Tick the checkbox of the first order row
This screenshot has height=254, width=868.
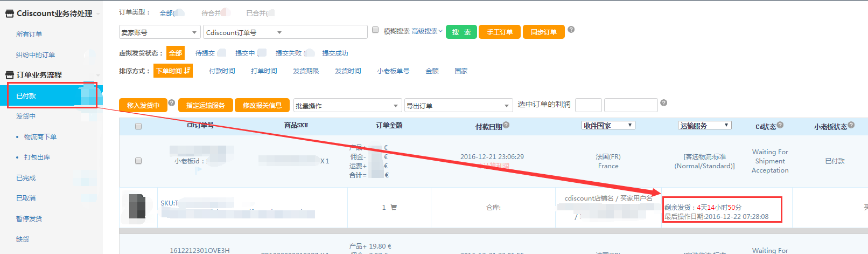point(138,161)
